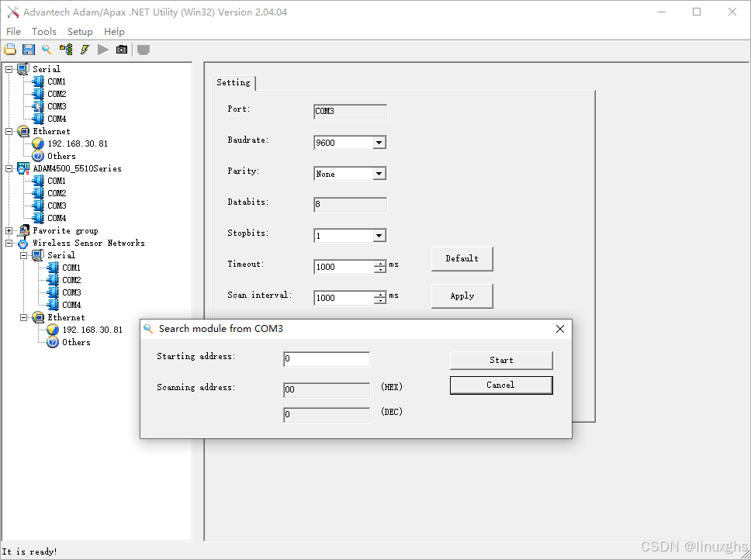Image resolution: width=751 pixels, height=560 pixels.
Task: Click the Scan interval value field
Action: point(344,298)
